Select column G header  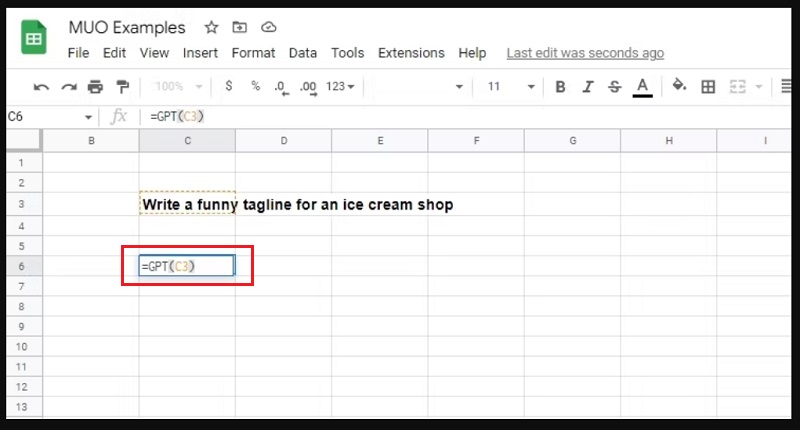pyautogui.click(x=572, y=141)
